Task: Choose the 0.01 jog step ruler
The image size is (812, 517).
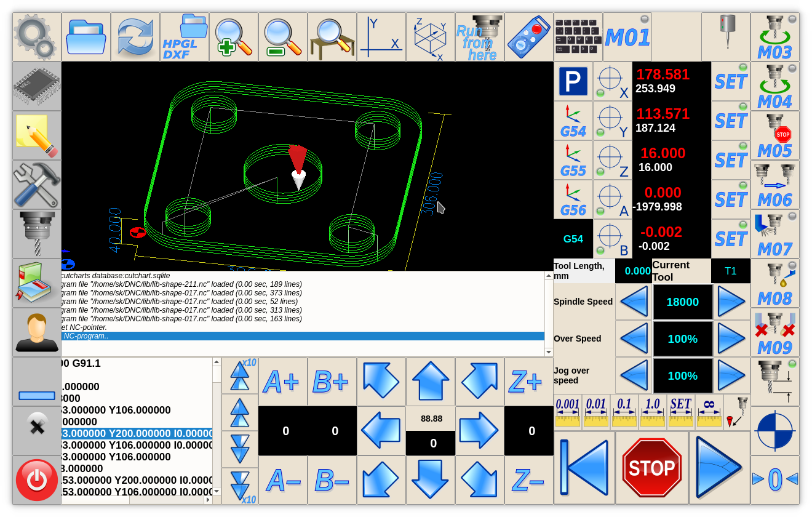Action: (595, 412)
